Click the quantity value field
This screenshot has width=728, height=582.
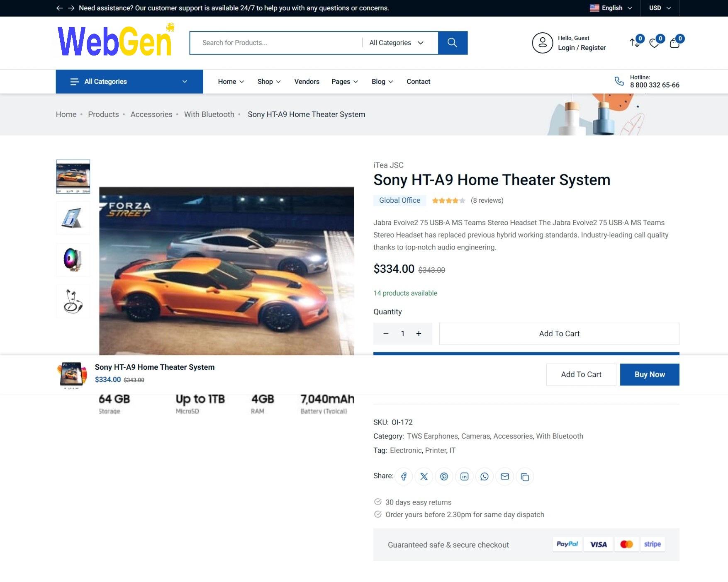pos(402,334)
